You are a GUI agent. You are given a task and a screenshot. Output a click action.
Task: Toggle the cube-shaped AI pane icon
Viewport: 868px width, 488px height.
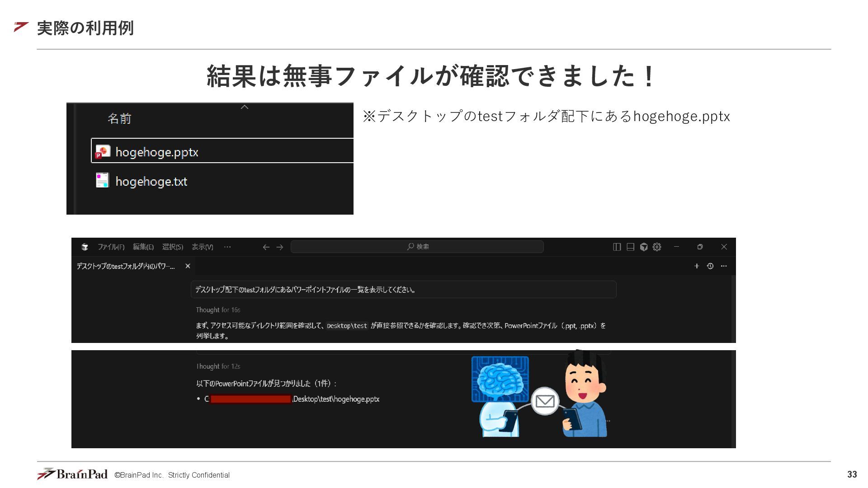point(644,247)
